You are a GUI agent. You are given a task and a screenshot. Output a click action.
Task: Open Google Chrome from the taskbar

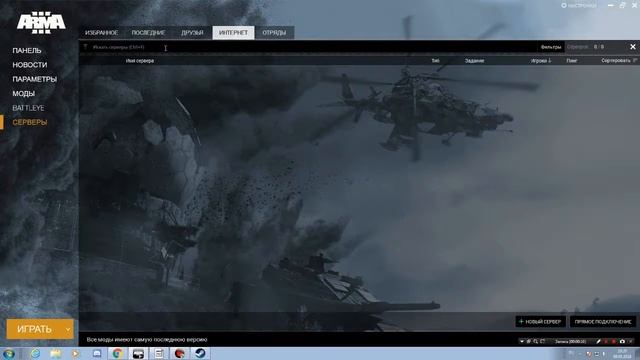pos(118,353)
